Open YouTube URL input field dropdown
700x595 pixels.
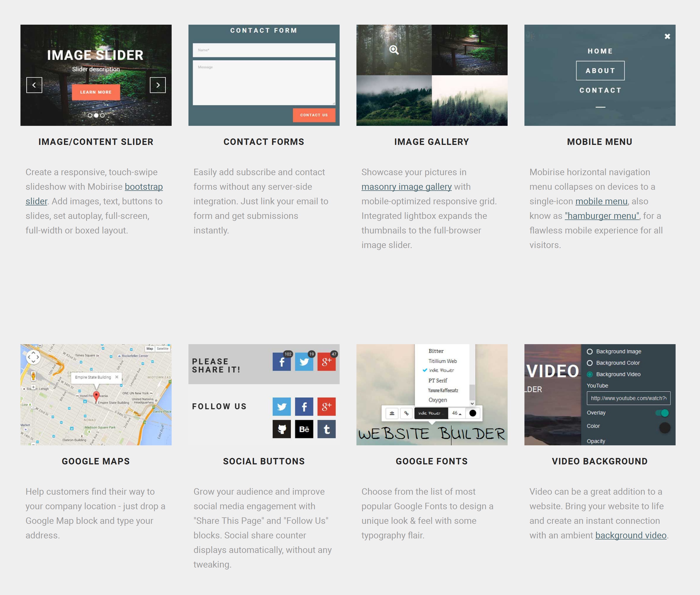pyautogui.click(x=628, y=398)
